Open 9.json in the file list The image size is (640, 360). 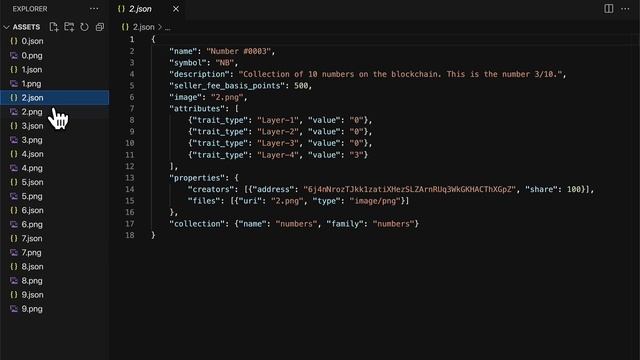pyautogui.click(x=55, y=295)
